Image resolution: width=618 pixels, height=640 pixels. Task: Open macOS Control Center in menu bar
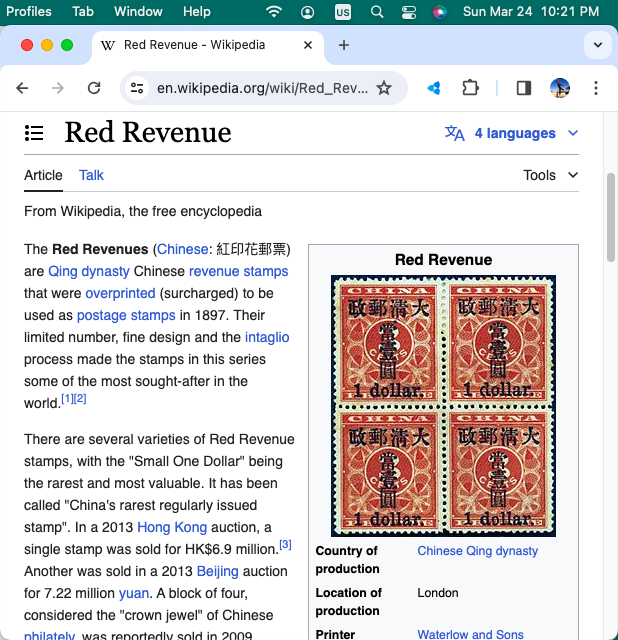tap(408, 12)
